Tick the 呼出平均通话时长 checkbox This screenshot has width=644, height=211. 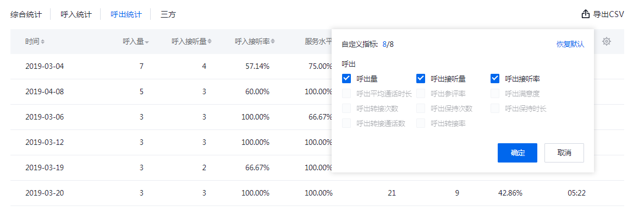(x=346, y=93)
